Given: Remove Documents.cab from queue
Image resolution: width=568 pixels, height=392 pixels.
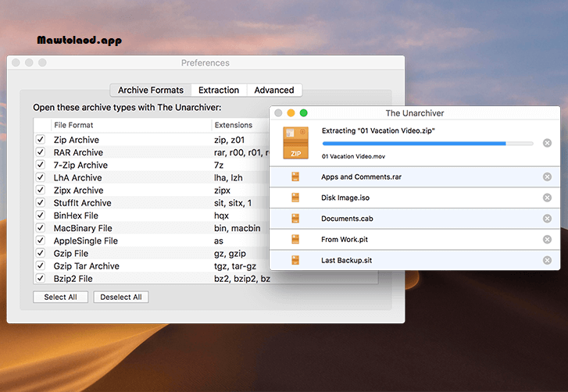Looking at the screenshot, I should tap(547, 219).
